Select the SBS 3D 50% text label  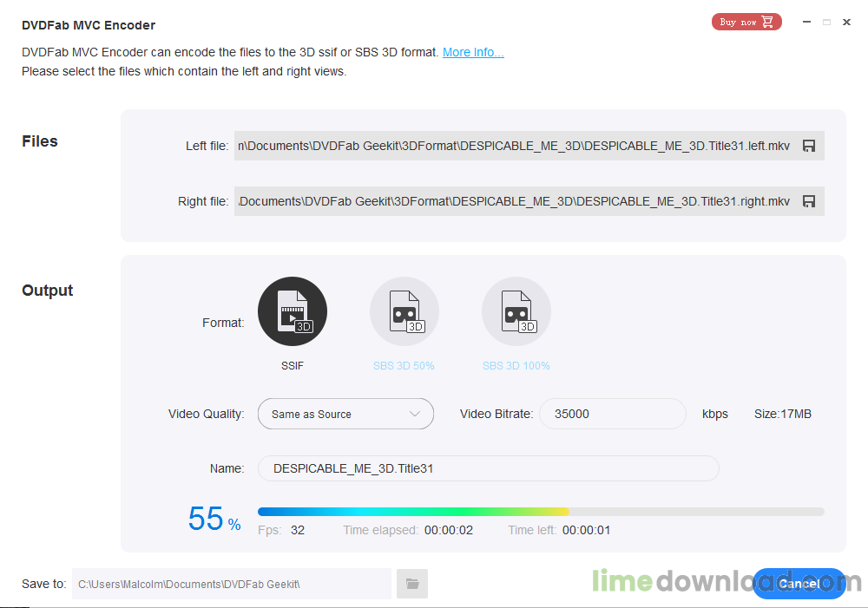[x=404, y=366]
